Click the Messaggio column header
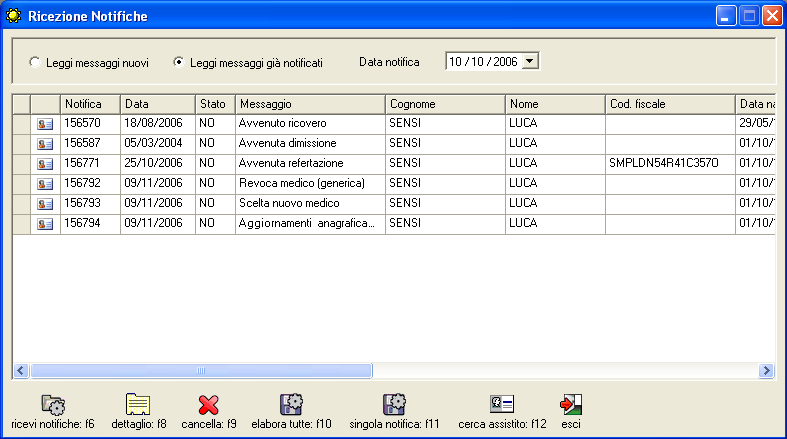Viewport: 787px width, 439px height. click(310, 104)
